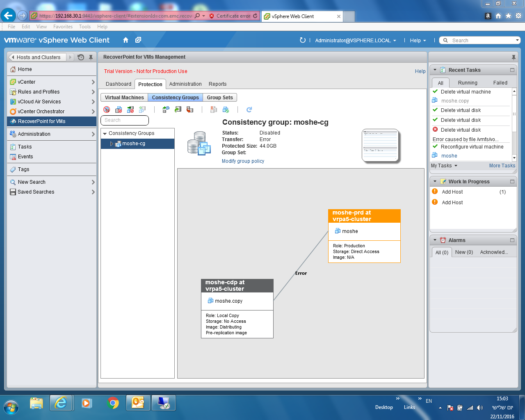Pin the right-side tasks panel
The image size is (525, 420).
click(514, 57)
